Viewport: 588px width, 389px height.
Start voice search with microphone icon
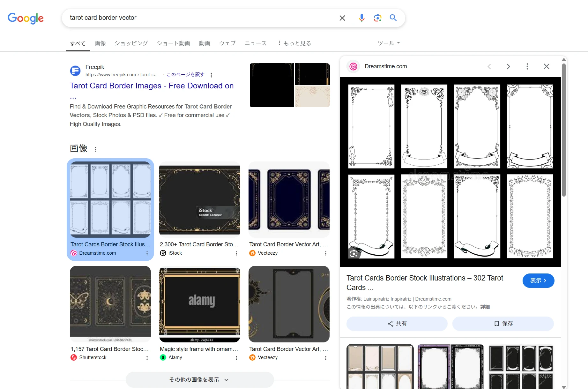click(361, 18)
